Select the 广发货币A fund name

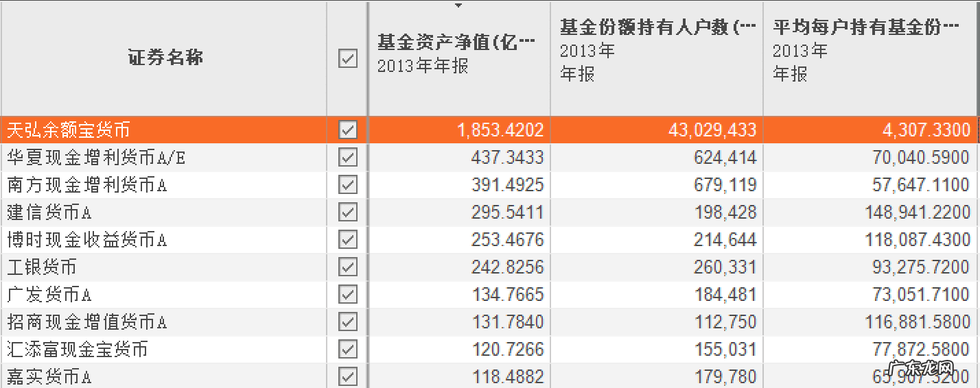[49, 295]
